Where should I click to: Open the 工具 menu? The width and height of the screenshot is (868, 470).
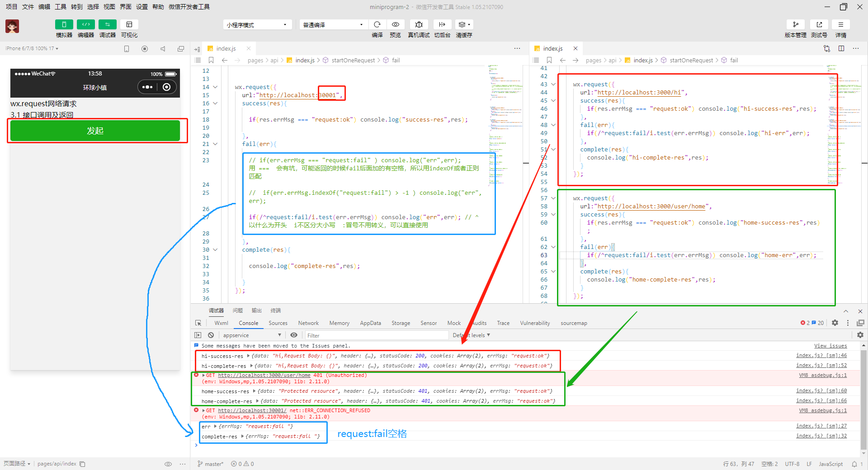[61, 7]
